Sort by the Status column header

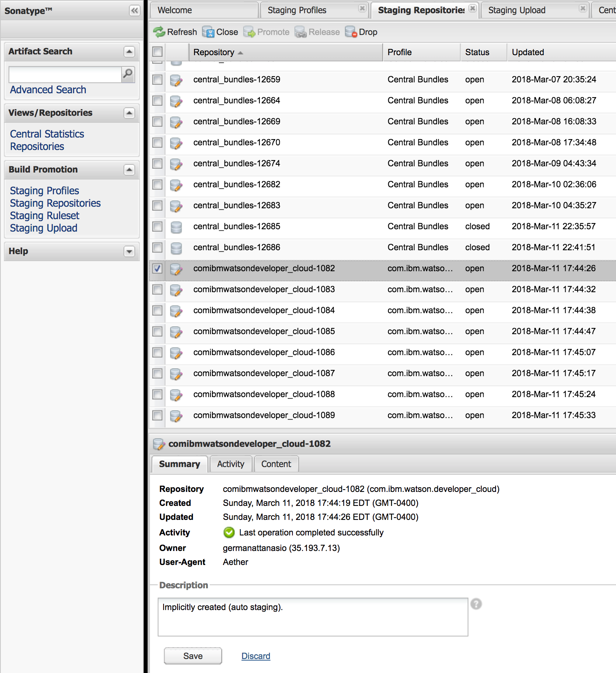pos(484,52)
